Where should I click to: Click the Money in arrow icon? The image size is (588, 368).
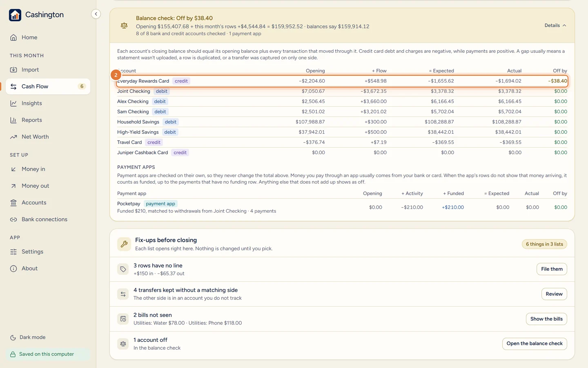click(13, 169)
